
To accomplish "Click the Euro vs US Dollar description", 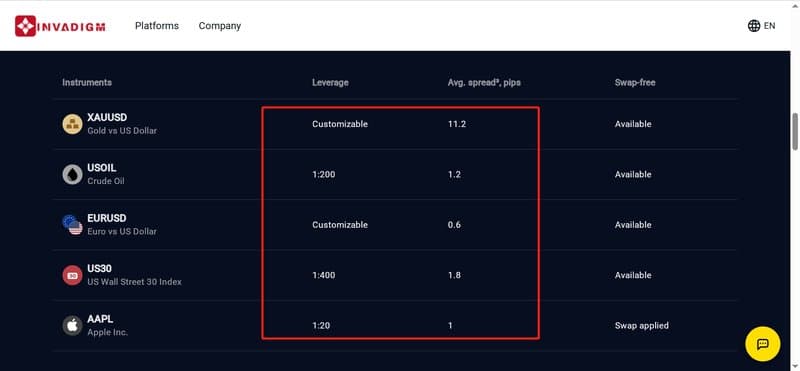I will [122, 232].
